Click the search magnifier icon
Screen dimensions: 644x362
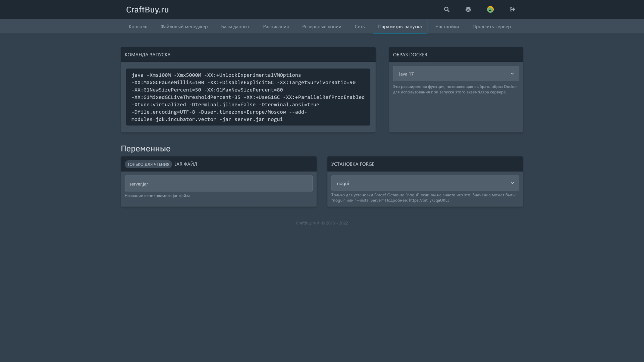446,9
